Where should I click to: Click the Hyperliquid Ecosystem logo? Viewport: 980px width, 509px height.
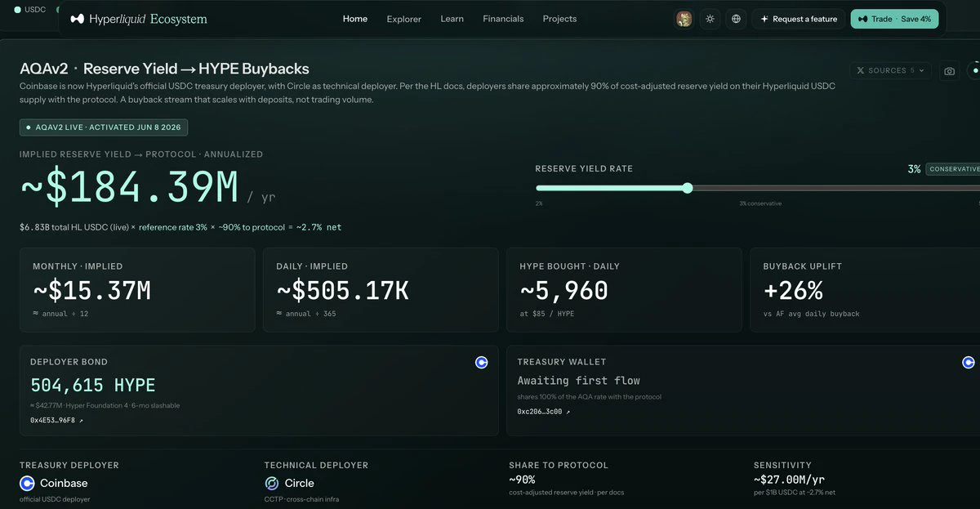click(x=139, y=19)
